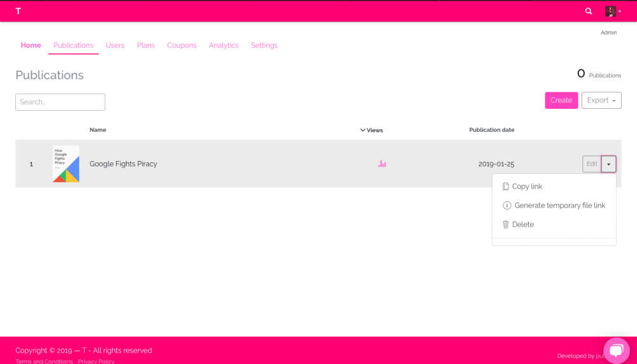Image resolution: width=637 pixels, height=364 pixels.
Task: Open the admin user avatar menu
Action: click(612, 11)
